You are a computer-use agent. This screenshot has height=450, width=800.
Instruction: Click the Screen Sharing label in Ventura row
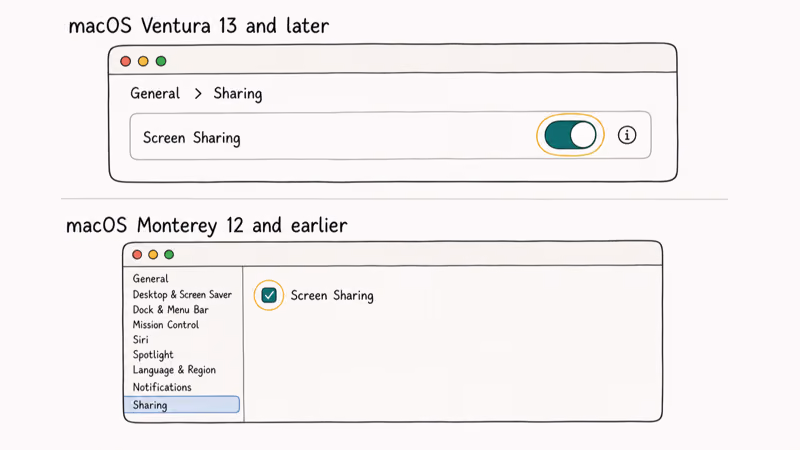191,138
